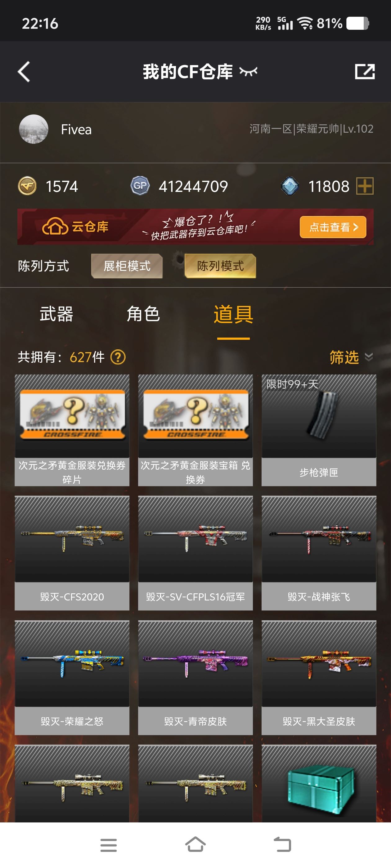This screenshot has width=391, height=868.
Task: Add diamonds with the plus icon
Action: (x=365, y=186)
